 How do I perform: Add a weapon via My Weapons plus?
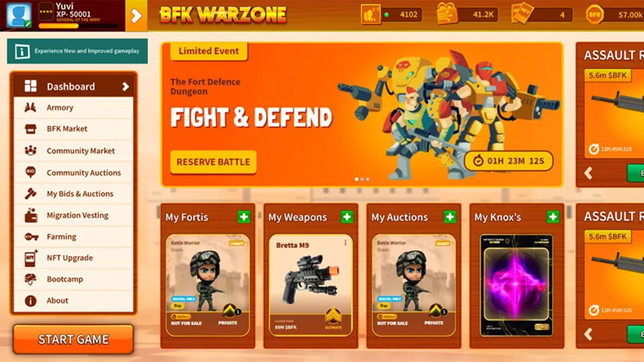(x=347, y=217)
